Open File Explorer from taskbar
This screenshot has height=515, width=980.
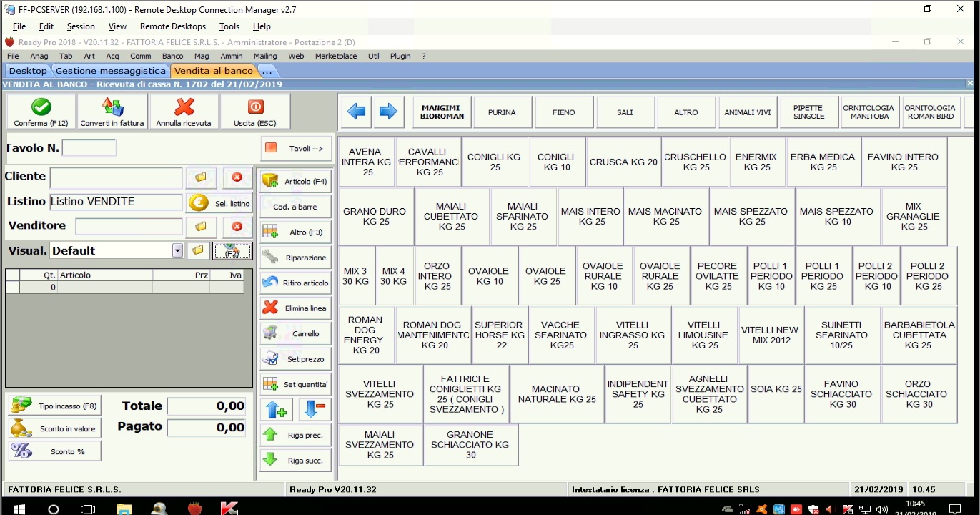tap(124, 509)
